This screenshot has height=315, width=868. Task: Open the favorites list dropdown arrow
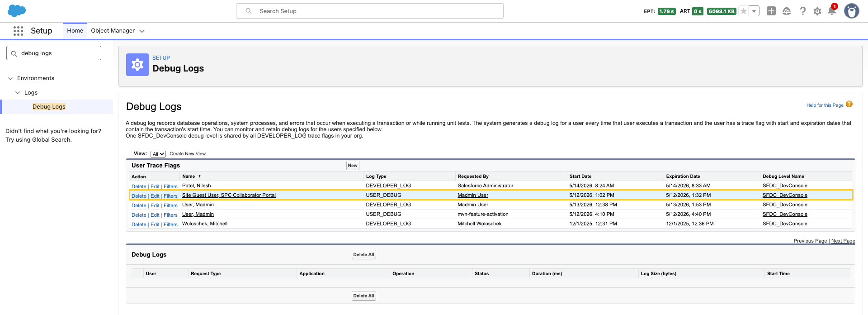pyautogui.click(x=754, y=11)
